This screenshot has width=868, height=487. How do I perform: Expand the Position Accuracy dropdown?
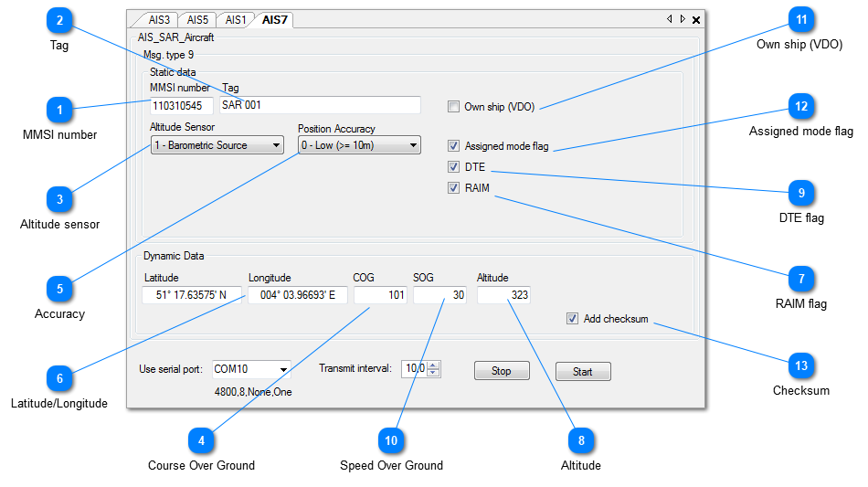coord(359,145)
